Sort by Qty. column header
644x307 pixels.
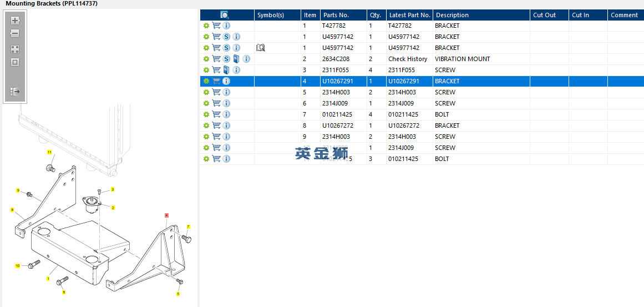pyautogui.click(x=376, y=15)
